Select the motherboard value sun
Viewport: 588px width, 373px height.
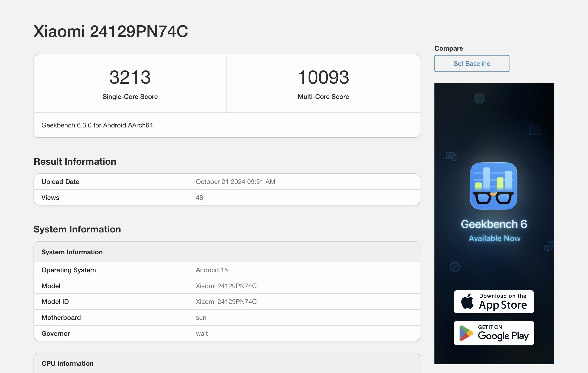tap(201, 318)
